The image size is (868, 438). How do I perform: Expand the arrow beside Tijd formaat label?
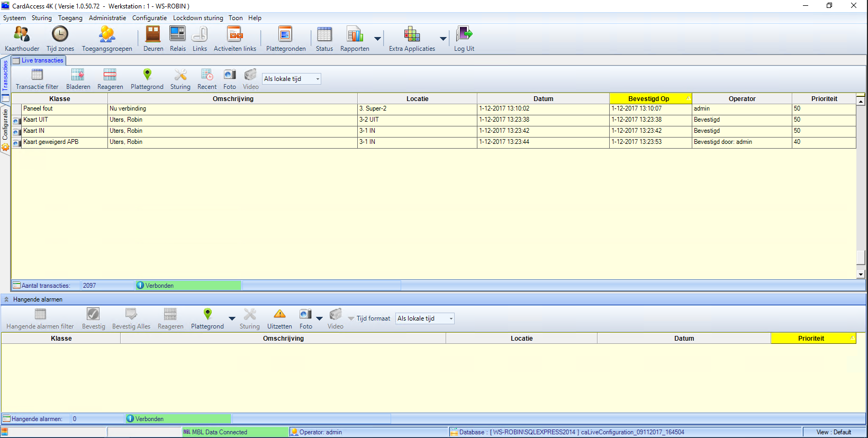point(351,318)
